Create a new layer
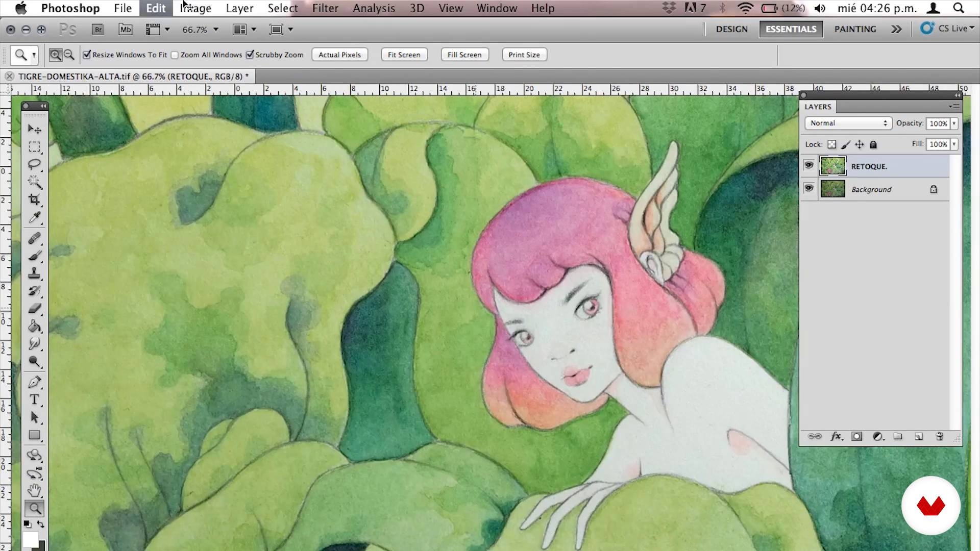 click(919, 437)
